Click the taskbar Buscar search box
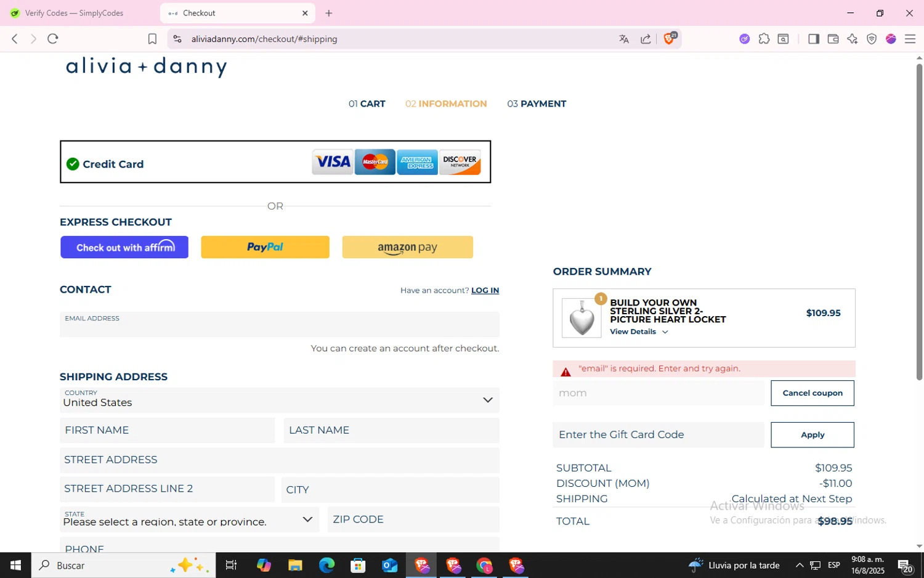This screenshot has width=924, height=578. pyautogui.click(x=123, y=565)
